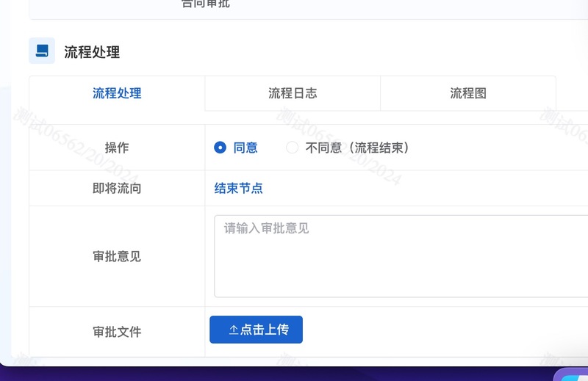
Task: Click the 即将流向 row label
Action: pos(117,188)
